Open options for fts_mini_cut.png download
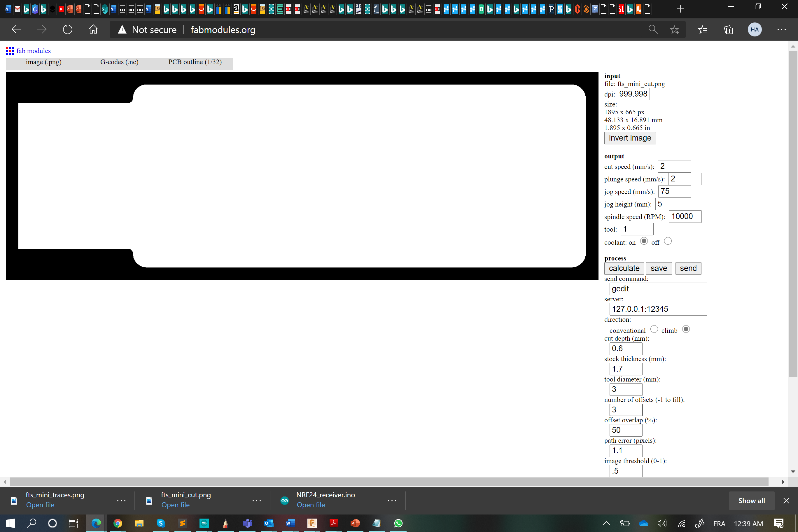Screen dimensions: 798x532 [x=256, y=501]
